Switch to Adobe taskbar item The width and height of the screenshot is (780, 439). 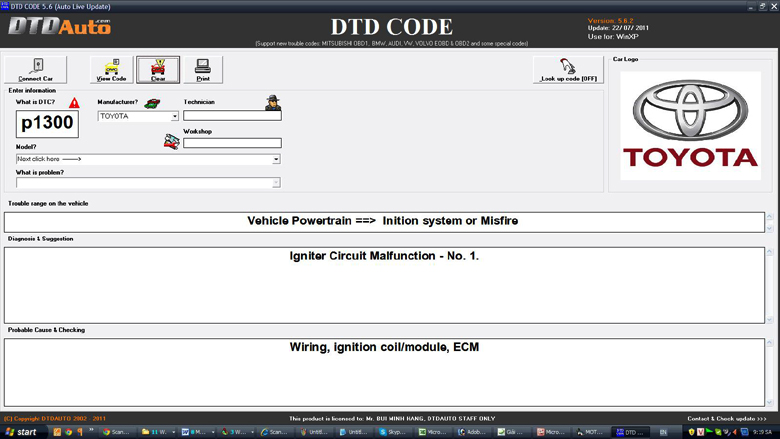pyautogui.click(x=474, y=432)
